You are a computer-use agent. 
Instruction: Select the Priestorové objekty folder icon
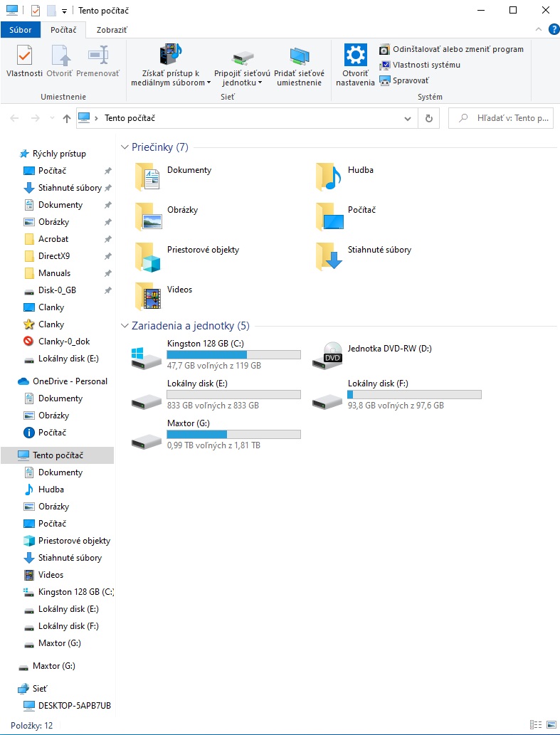click(148, 256)
